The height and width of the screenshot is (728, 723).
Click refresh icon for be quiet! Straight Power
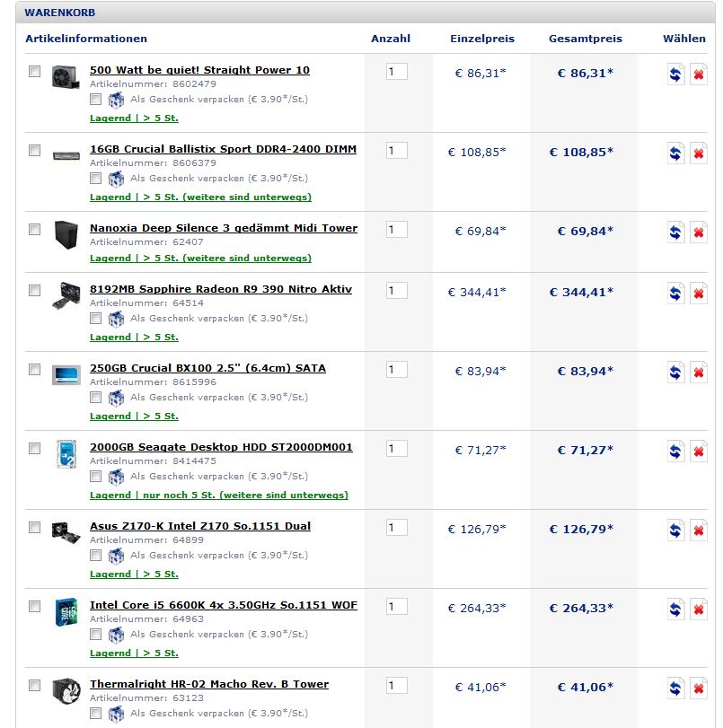[675, 75]
